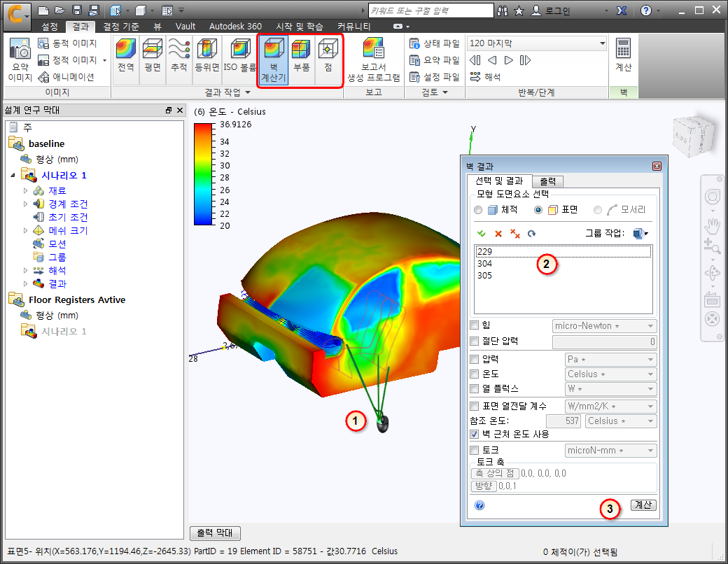
Task: Enable the 표면 열전달 계수 checkbox
Action: (x=474, y=406)
